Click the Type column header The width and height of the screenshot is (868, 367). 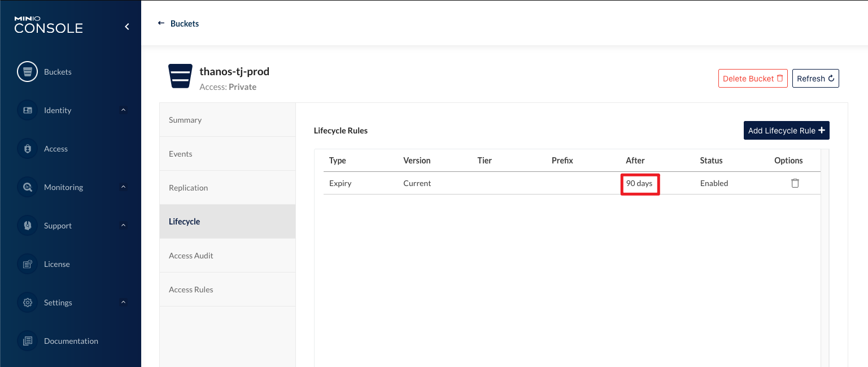click(x=338, y=161)
